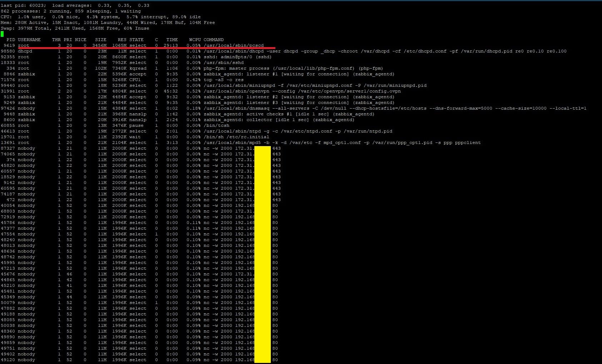
Task: Click the WCPU column header
Action: click(x=195, y=40)
